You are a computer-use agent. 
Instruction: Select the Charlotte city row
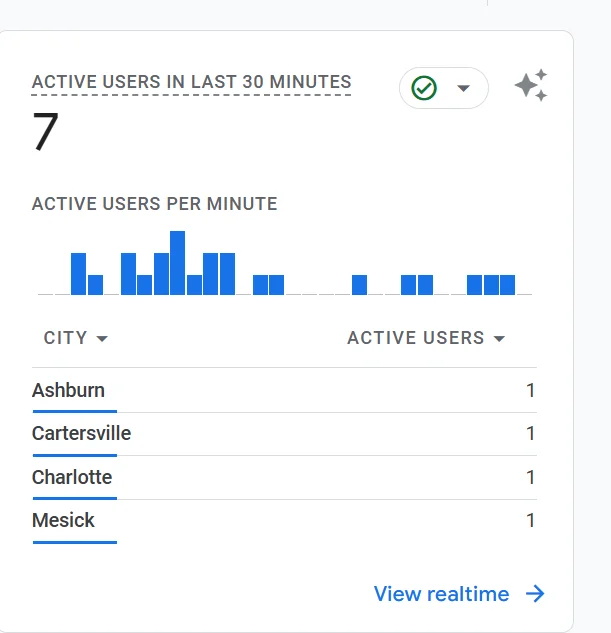click(x=284, y=478)
